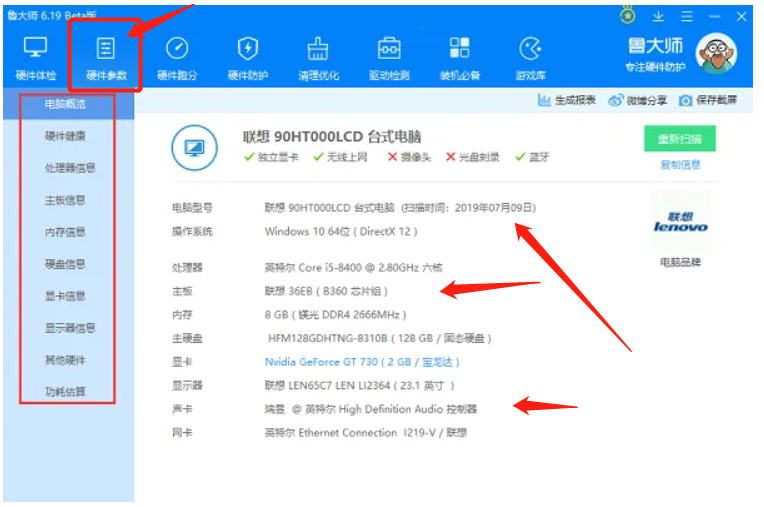Select 显示器信息 in the sidebar
This screenshot has height=507, width=764.
click(70, 328)
